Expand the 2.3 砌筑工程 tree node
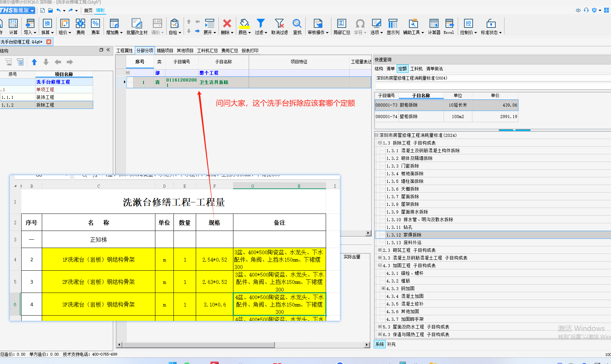Image resolution: width=611 pixels, height=364 pixels. (x=380, y=250)
